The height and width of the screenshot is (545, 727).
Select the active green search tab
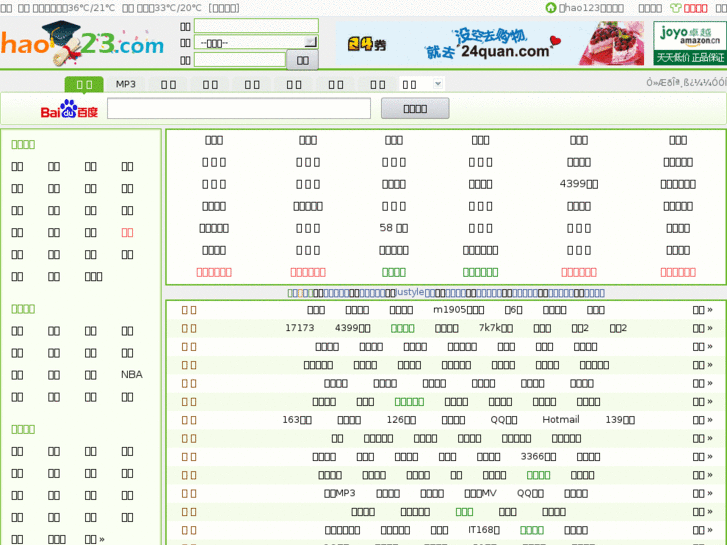point(84,84)
